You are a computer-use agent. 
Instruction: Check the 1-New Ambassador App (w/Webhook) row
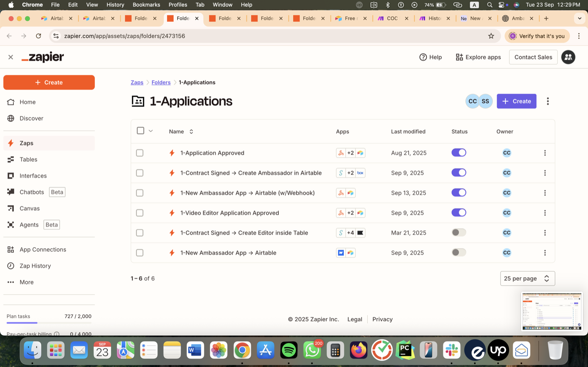click(x=140, y=193)
